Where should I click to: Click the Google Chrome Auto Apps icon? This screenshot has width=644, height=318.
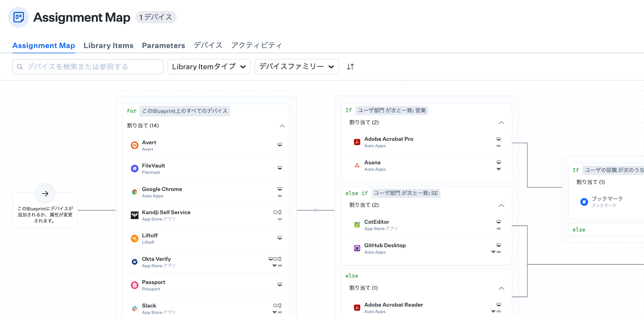pos(134,192)
